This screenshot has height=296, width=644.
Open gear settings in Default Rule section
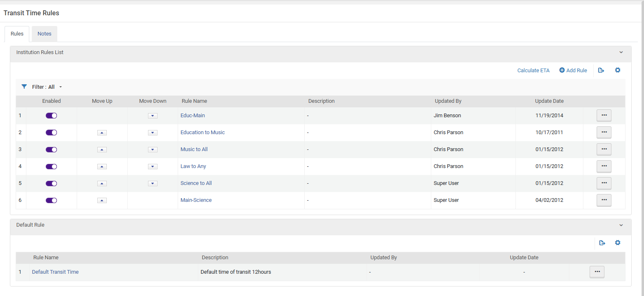617,243
